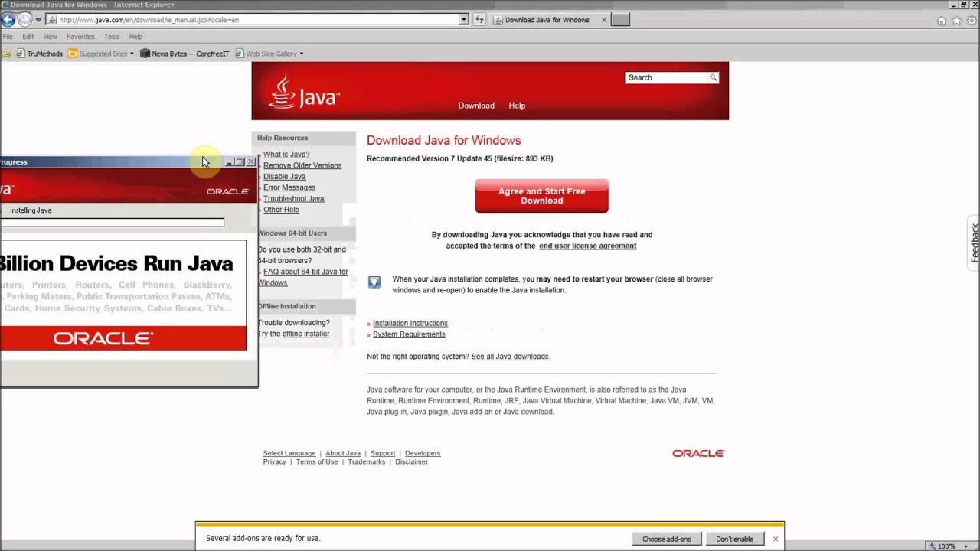Screen dimensions: 980x551
Task: Open the View menu
Action: click(51, 37)
